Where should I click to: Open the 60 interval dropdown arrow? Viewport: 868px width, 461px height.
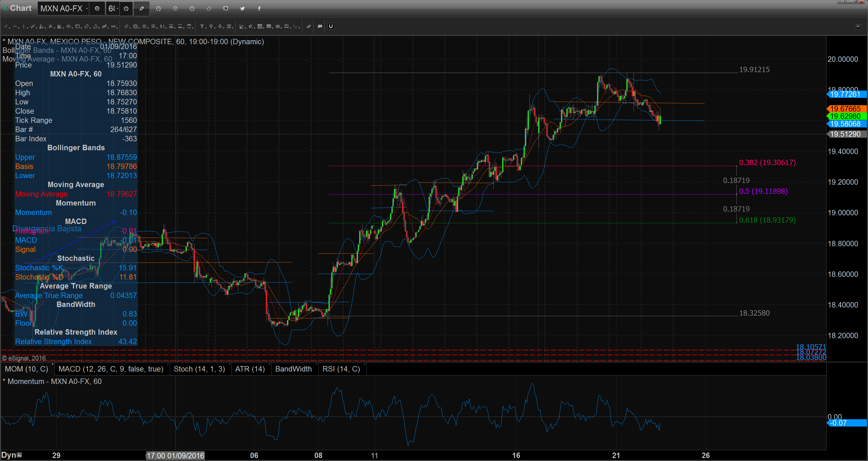(117, 9)
